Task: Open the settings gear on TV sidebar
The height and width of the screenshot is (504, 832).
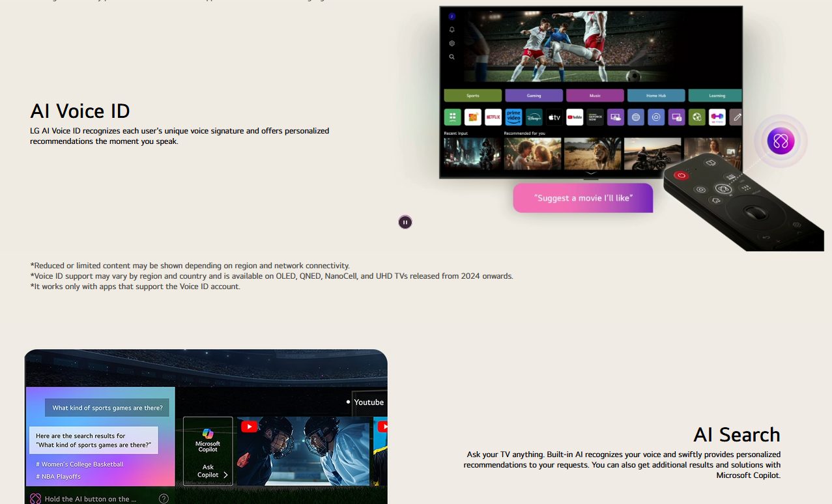Action: pyautogui.click(x=452, y=44)
